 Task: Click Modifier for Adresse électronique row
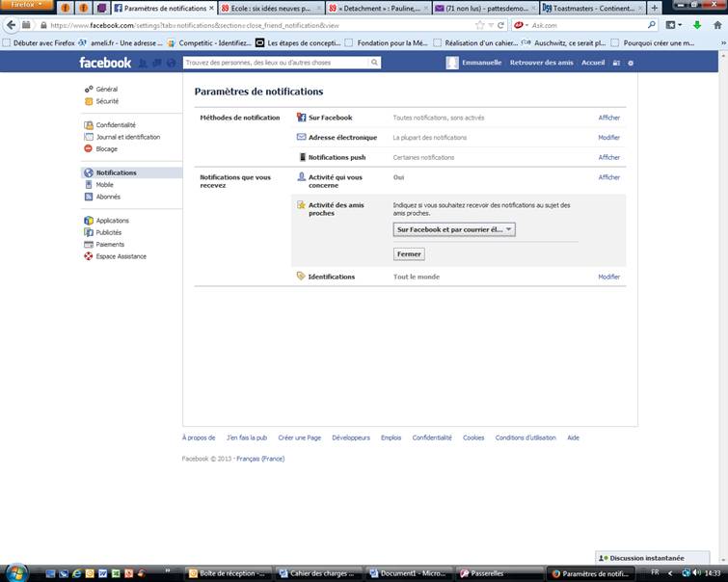point(608,138)
